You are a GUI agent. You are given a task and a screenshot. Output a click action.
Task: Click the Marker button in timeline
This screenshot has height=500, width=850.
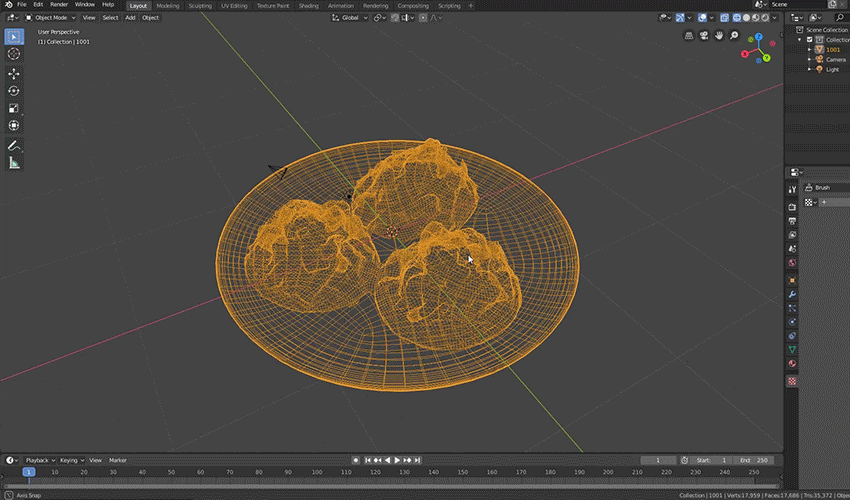pos(118,460)
